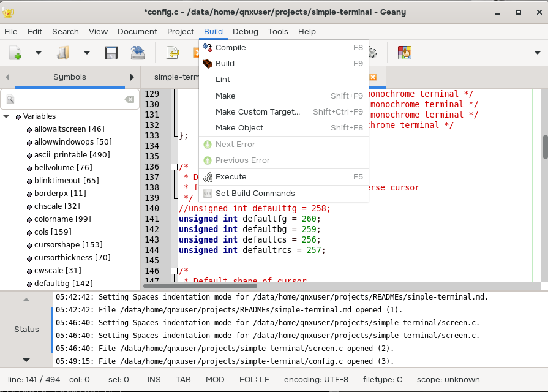Click the Revert file toolbar icon
The width and height of the screenshot is (548, 392).
tap(173, 53)
